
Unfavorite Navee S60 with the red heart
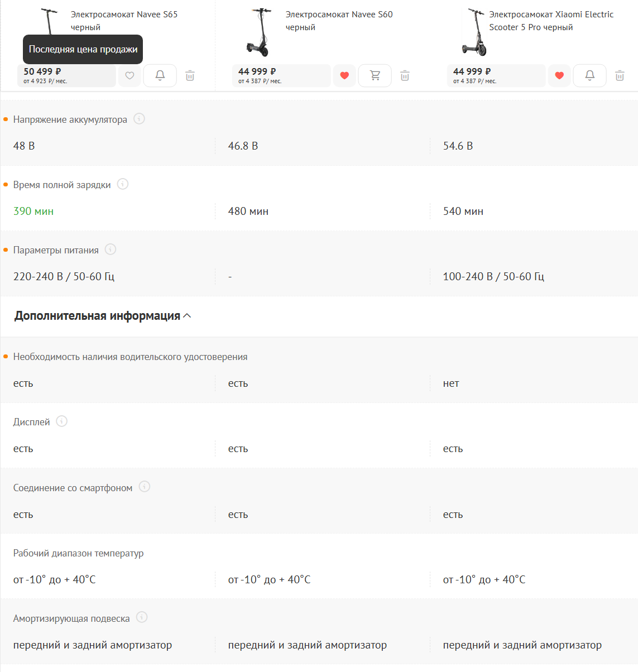(344, 75)
